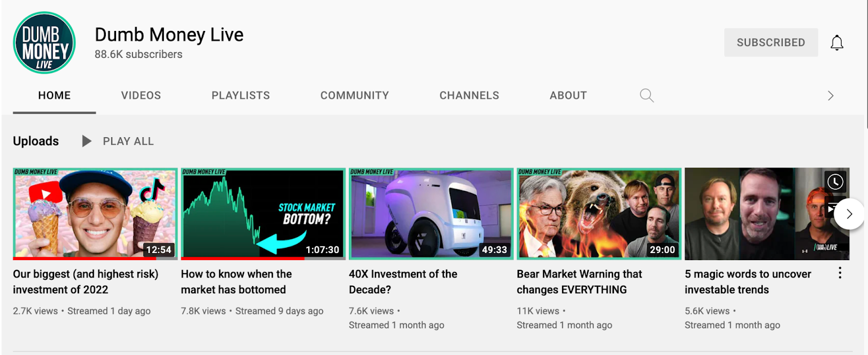This screenshot has height=355, width=868.
Task: Click the Play All triangle icon
Action: (x=86, y=141)
